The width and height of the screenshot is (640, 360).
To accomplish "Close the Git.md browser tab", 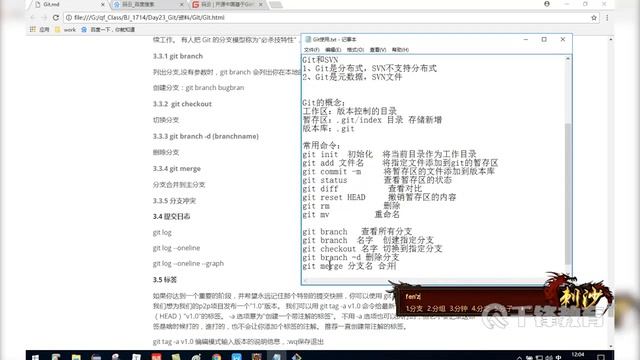I will click(x=102, y=4).
